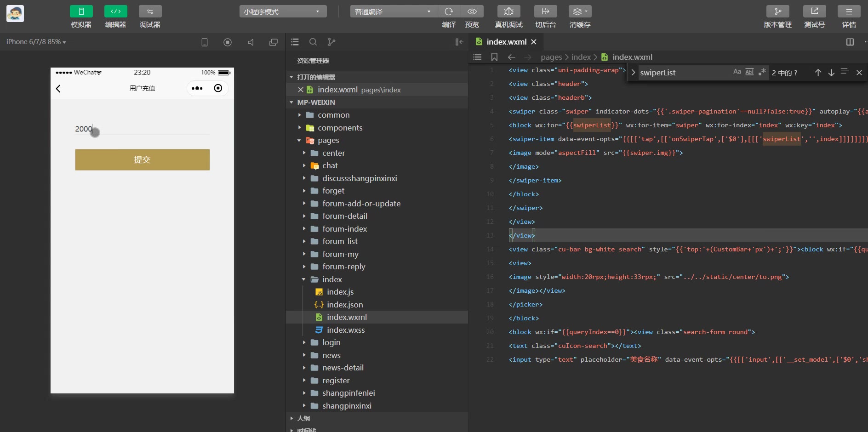
Task: Toggle the debugger panel (调试器)
Action: (150, 11)
